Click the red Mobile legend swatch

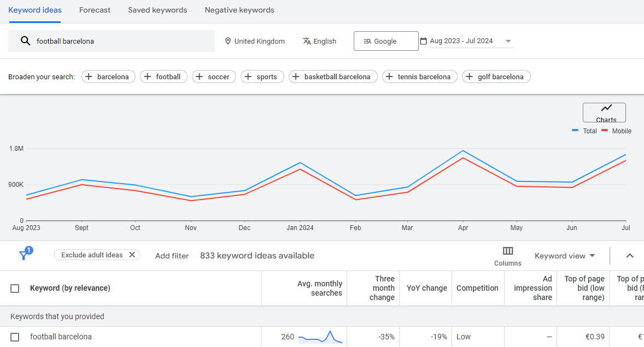click(x=605, y=131)
